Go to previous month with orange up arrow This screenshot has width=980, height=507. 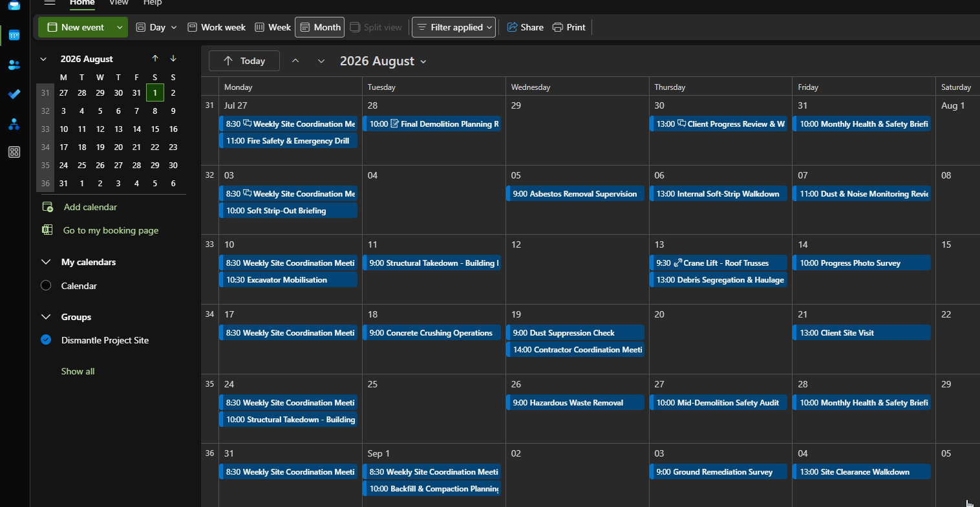click(155, 59)
